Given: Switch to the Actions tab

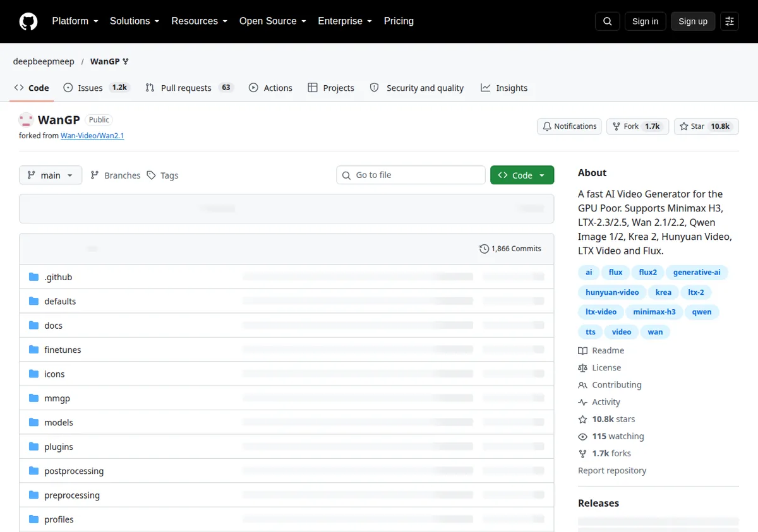Looking at the screenshot, I should point(270,88).
